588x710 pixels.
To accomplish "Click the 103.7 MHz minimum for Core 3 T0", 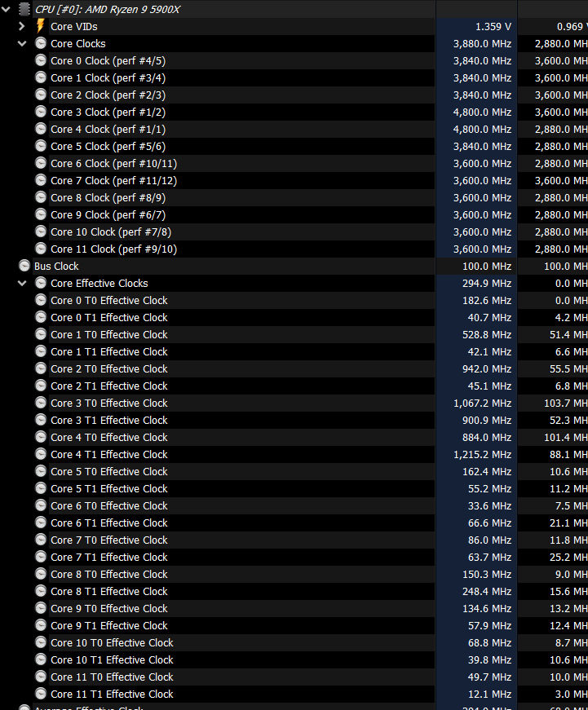I will [566, 404].
